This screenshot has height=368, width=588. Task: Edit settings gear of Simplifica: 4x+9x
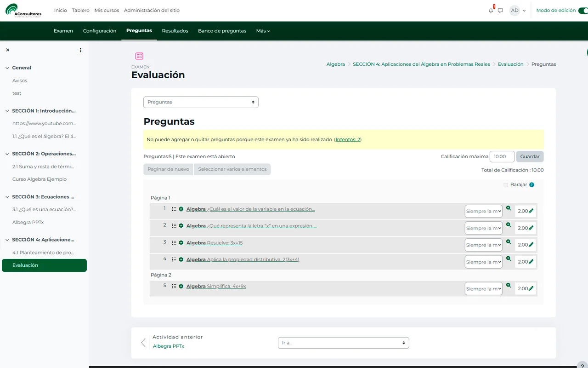[x=181, y=286]
